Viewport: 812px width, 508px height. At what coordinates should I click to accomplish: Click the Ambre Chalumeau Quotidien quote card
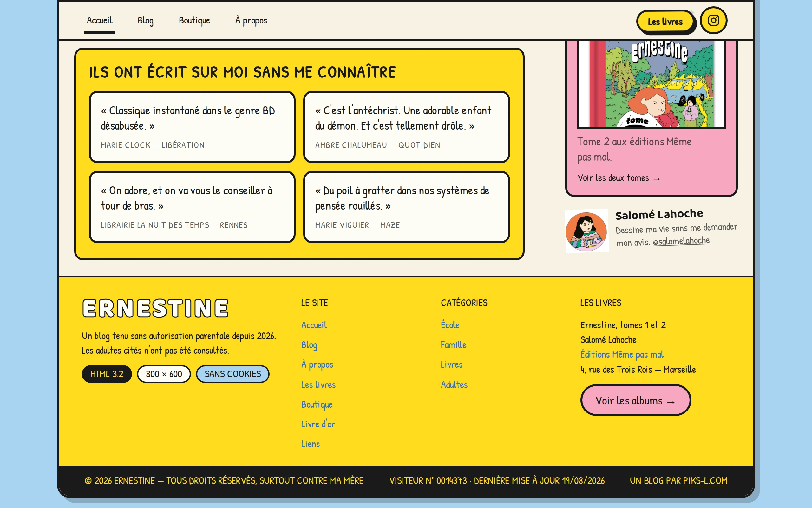tap(406, 127)
